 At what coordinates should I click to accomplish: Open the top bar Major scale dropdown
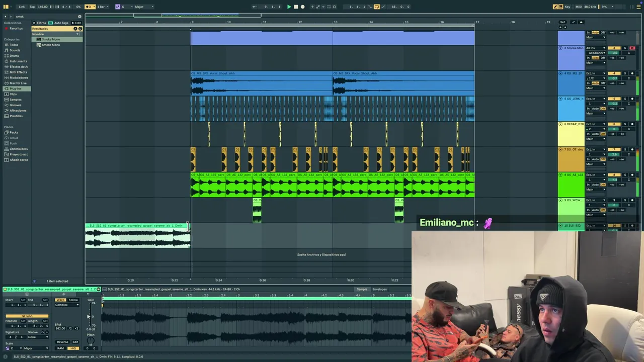144,7
